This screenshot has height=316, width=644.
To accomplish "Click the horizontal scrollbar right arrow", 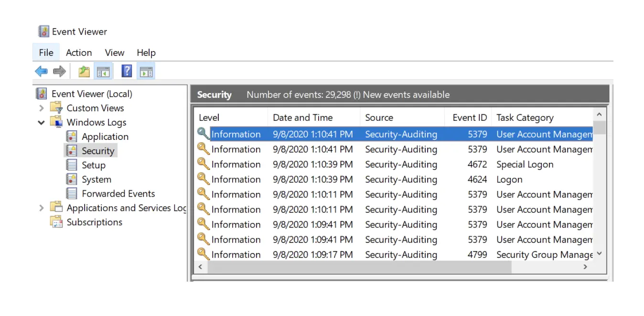I will click(x=585, y=267).
